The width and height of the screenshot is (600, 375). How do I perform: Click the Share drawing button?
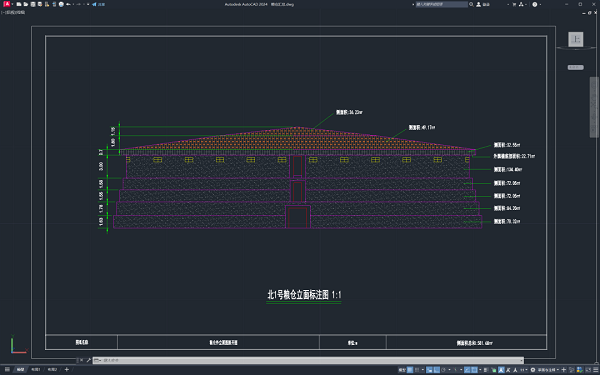coord(98,4)
